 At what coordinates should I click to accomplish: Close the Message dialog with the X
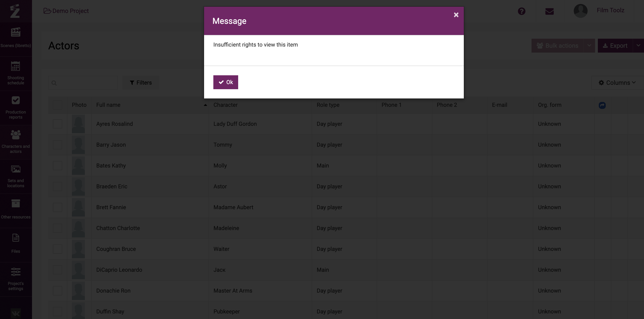tap(456, 15)
